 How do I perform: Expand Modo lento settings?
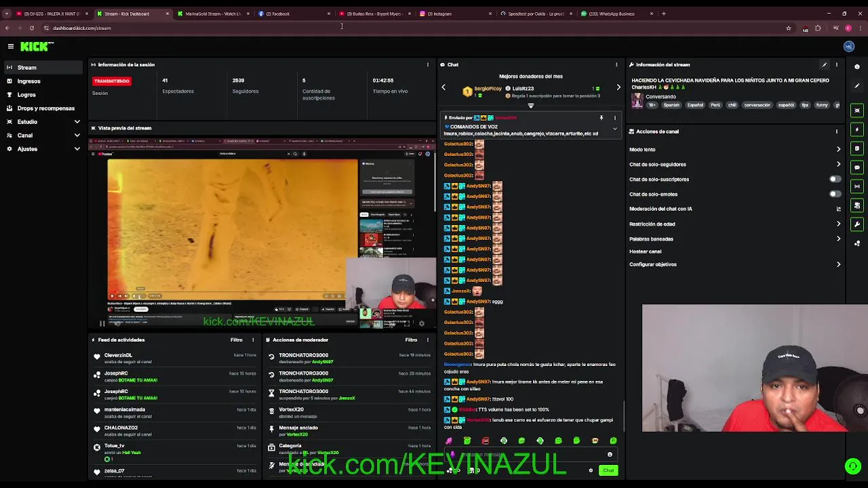[x=838, y=149]
